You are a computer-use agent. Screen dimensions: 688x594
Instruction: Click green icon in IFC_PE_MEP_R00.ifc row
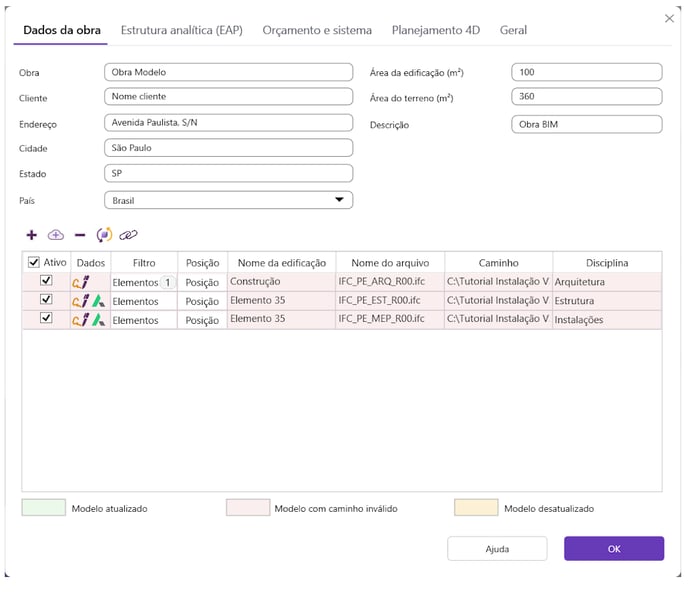[x=98, y=320]
